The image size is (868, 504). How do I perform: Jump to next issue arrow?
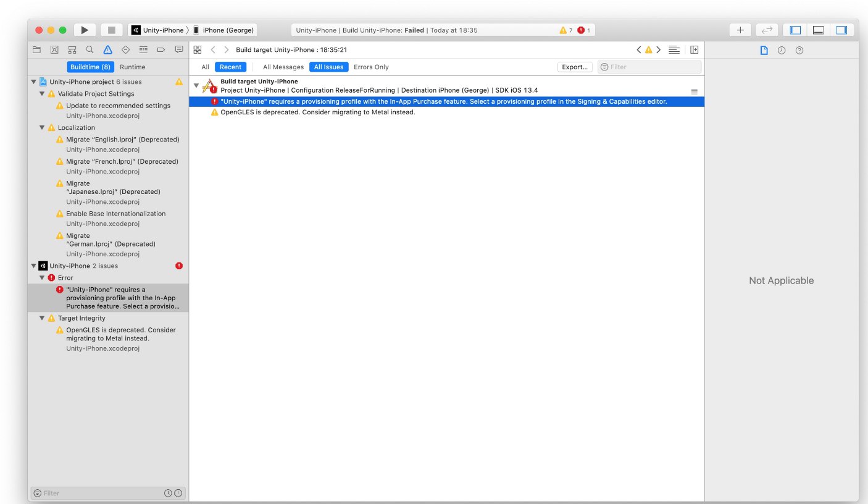(659, 49)
